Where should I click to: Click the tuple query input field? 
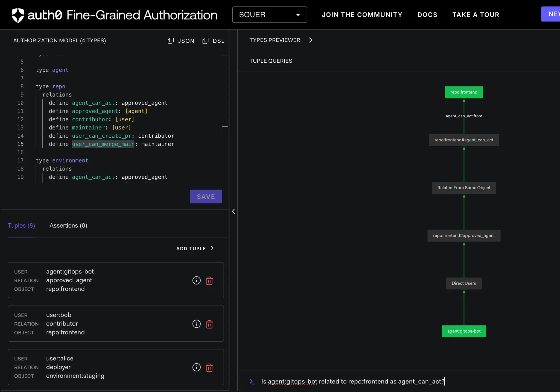(353, 381)
